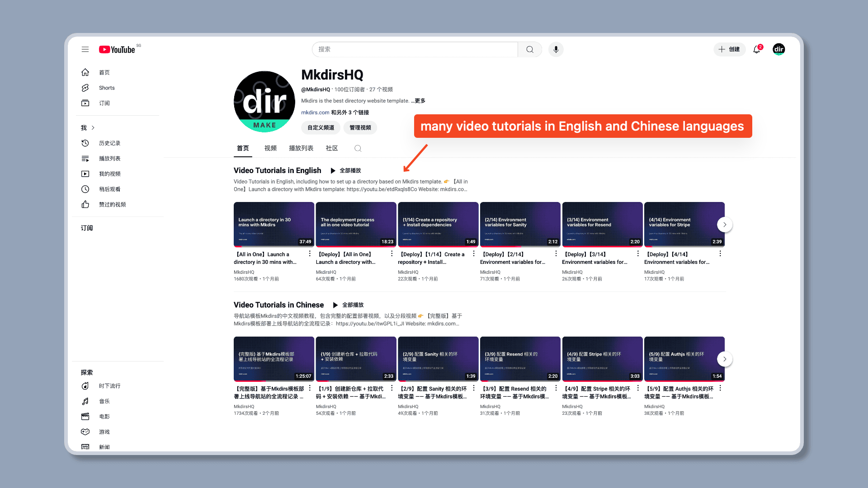Screen dimensions: 868x488
Task: Open Video Tutorials in English playlist title
Action: click(278, 170)
